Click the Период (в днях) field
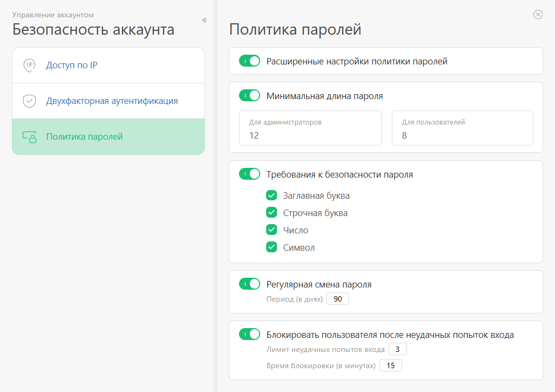 tap(338, 299)
